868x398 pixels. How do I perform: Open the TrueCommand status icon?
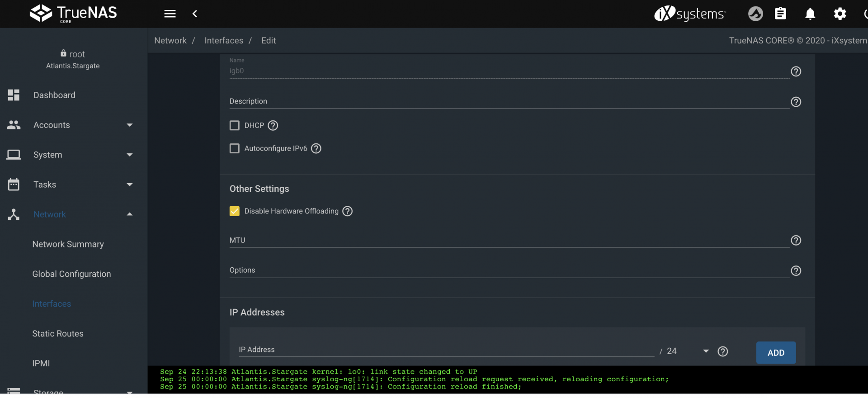(755, 14)
